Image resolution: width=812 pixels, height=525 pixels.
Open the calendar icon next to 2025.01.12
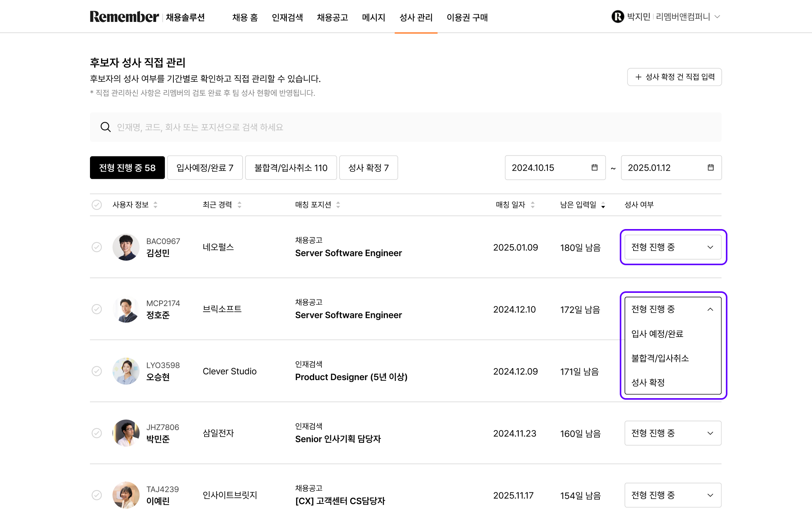coord(710,168)
